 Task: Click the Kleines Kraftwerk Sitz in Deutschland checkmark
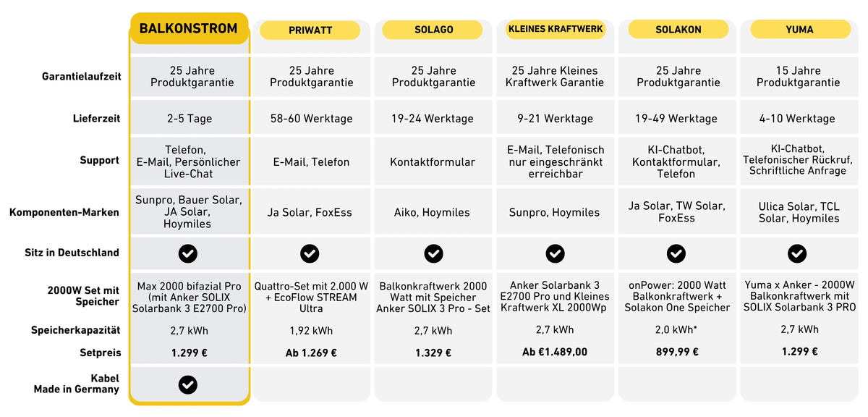pos(555,253)
